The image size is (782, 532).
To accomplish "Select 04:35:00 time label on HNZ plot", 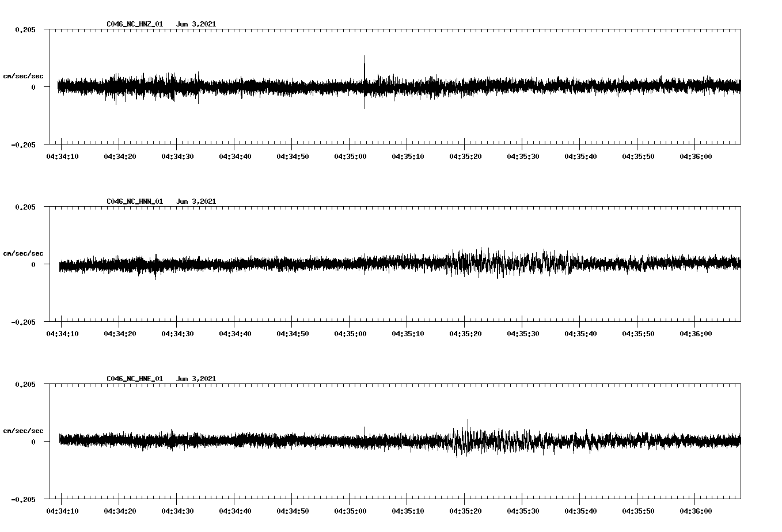I will (349, 157).
